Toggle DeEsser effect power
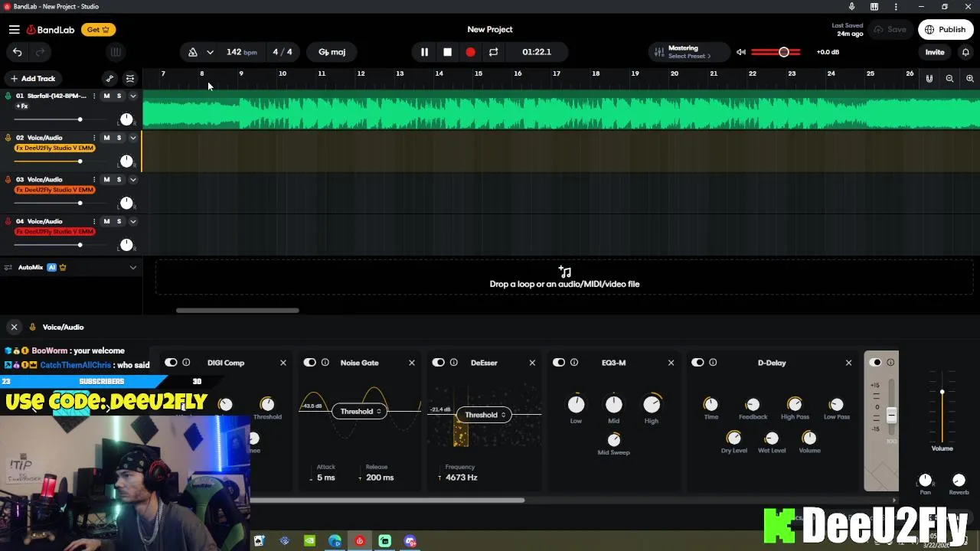Viewport: 980px width, 551px height. [x=439, y=363]
